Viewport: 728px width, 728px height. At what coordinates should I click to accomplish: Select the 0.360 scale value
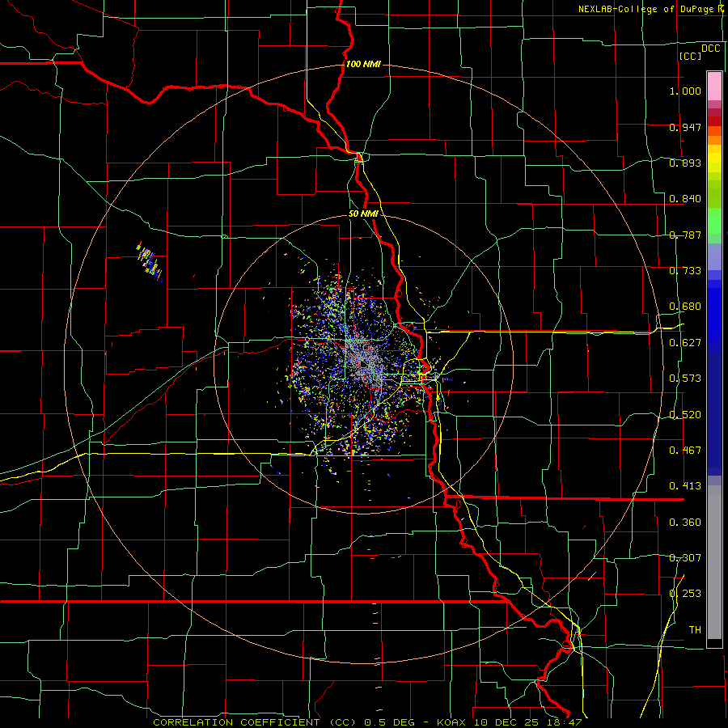pos(685,523)
